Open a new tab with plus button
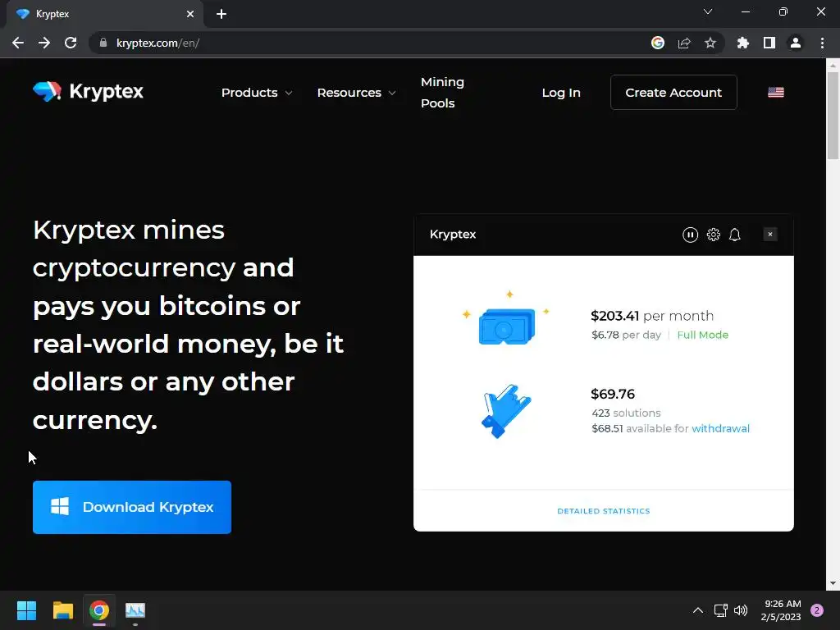The width and height of the screenshot is (840, 630). pos(221,14)
